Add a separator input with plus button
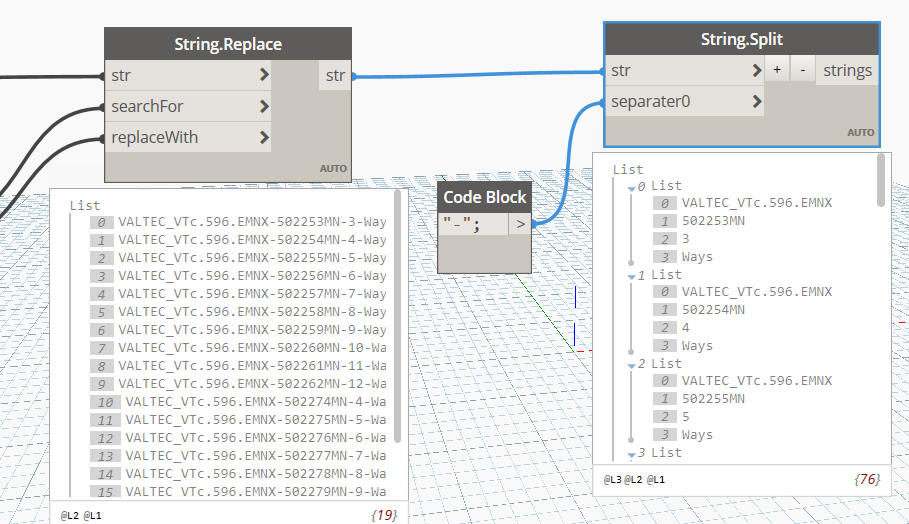The width and height of the screenshot is (909, 524). [x=777, y=70]
